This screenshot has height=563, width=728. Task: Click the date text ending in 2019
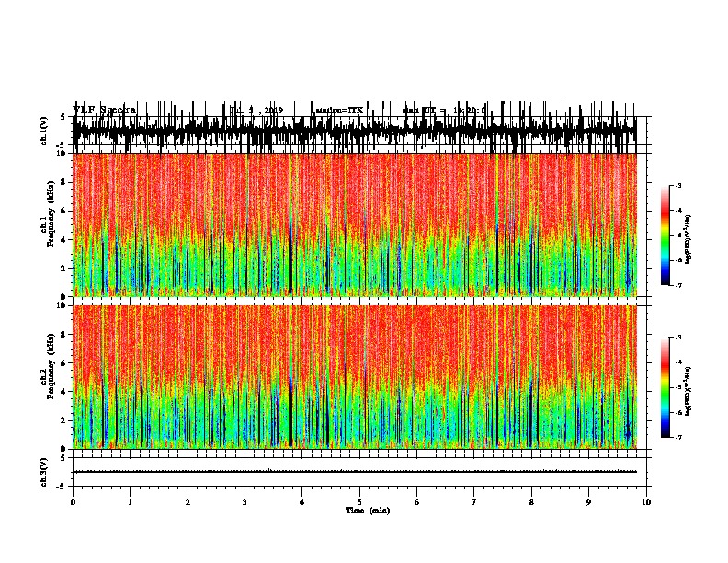(x=256, y=110)
